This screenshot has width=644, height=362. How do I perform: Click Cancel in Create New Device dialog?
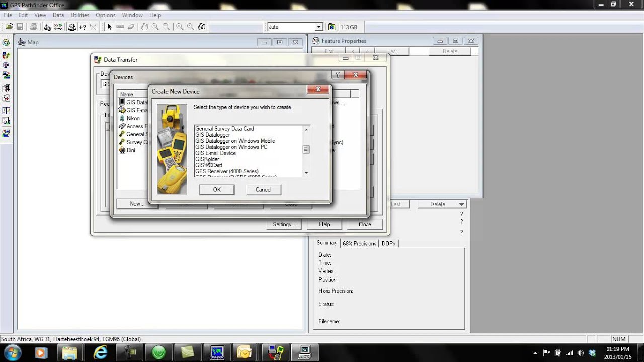tap(263, 190)
